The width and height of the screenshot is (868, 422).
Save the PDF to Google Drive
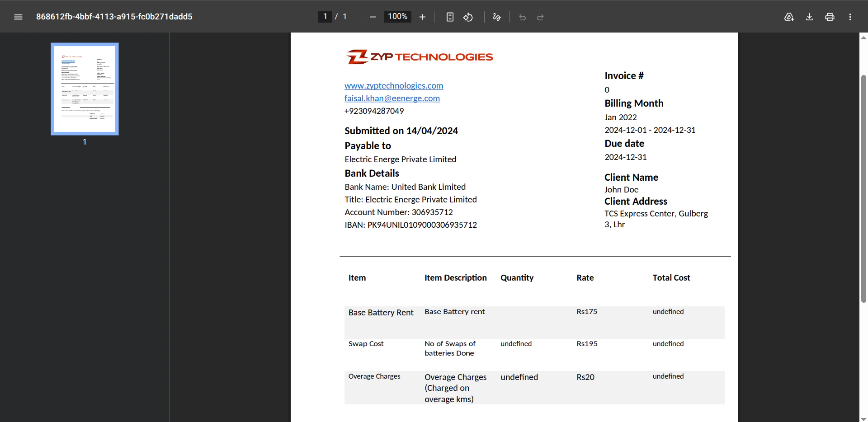coord(789,17)
